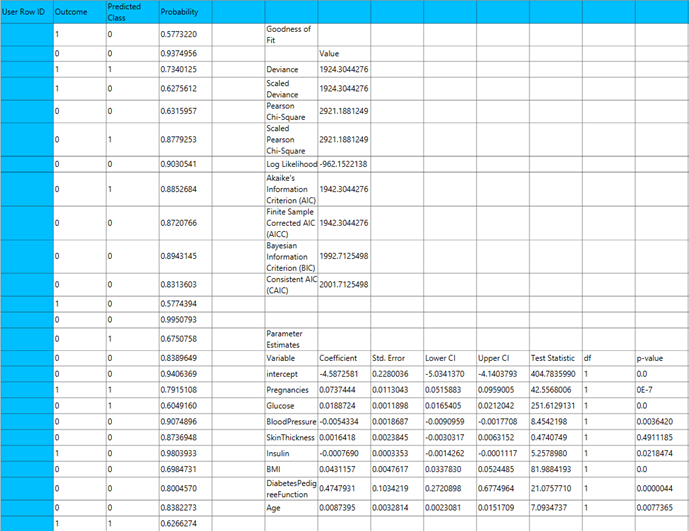The width and height of the screenshot is (689, 531).
Task: Select the Akaike's Information Criterion label
Action: tap(291, 189)
